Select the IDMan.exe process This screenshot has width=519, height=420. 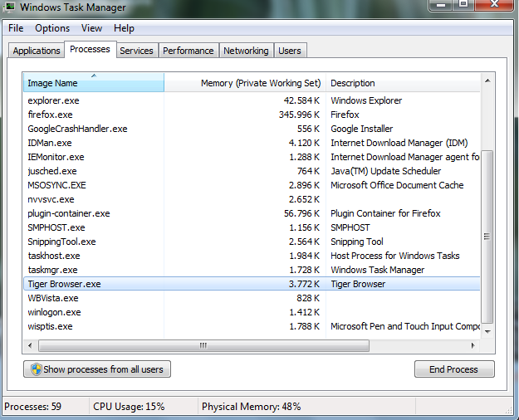252,143
